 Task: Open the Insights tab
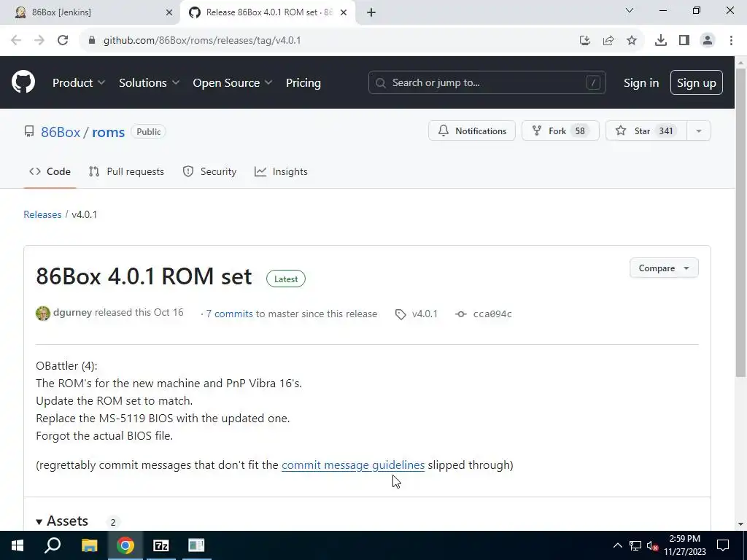[x=281, y=171]
